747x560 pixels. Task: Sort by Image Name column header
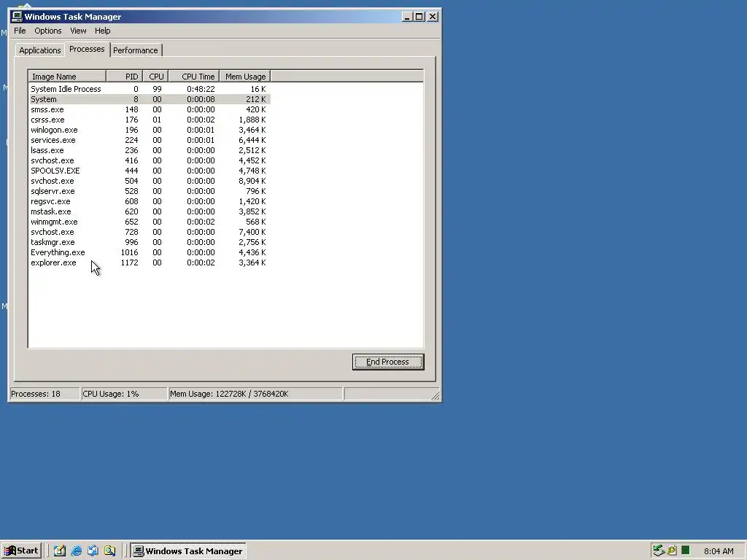click(x=67, y=76)
